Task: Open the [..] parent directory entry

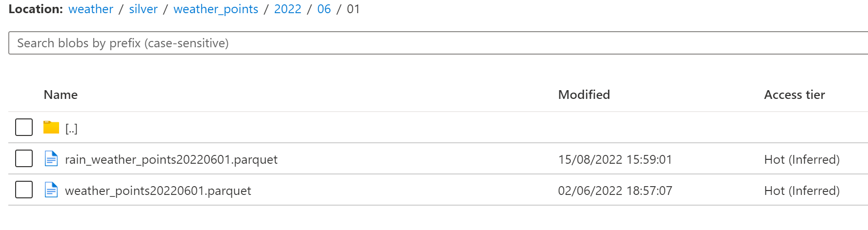Action: pyautogui.click(x=71, y=129)
